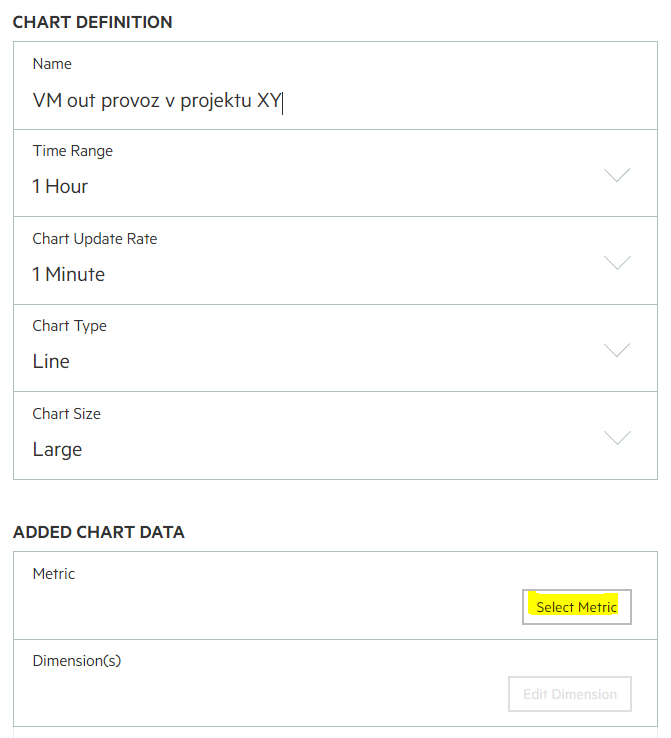Select the '1 Hour' time range value
Image resolution: width=671 pixels, height=738 pixels.
pos(60,187)
